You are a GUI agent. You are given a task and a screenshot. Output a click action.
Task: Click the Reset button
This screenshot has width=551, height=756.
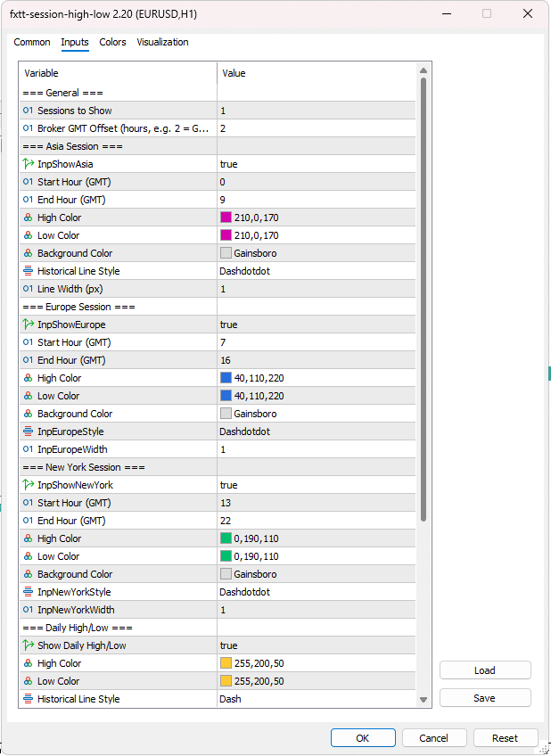506,738
